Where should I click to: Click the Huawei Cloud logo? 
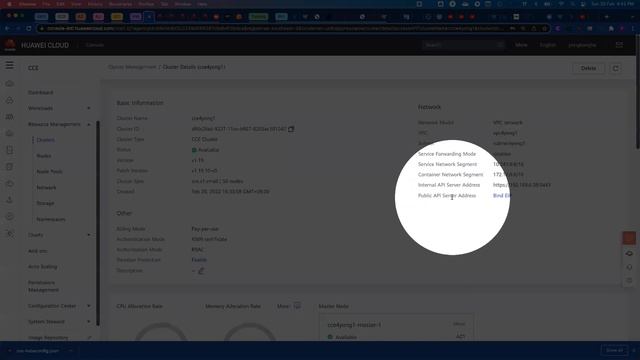click(x=10, y=45)
